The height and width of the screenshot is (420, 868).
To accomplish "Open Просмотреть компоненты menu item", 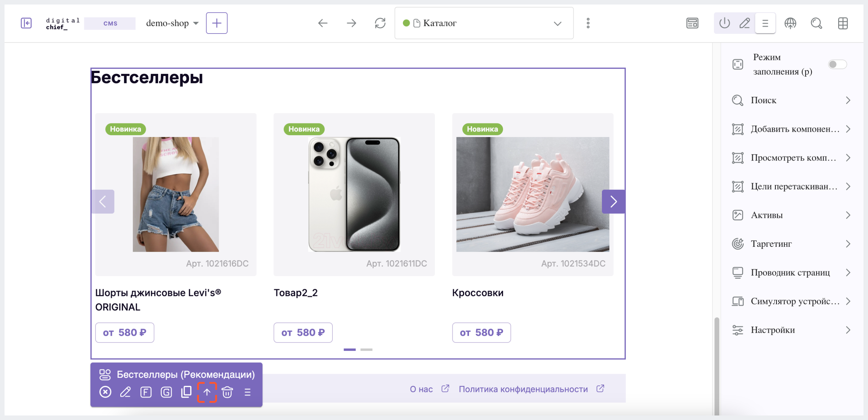I will [791, 157].
